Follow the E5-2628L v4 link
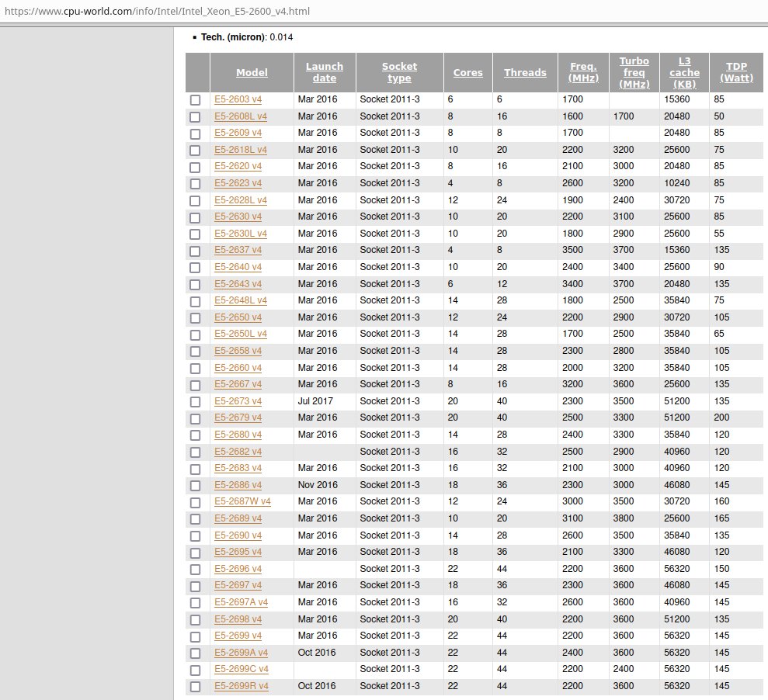Image resolution: width=768 pixels, height=700 pixels. pos(241,200)
